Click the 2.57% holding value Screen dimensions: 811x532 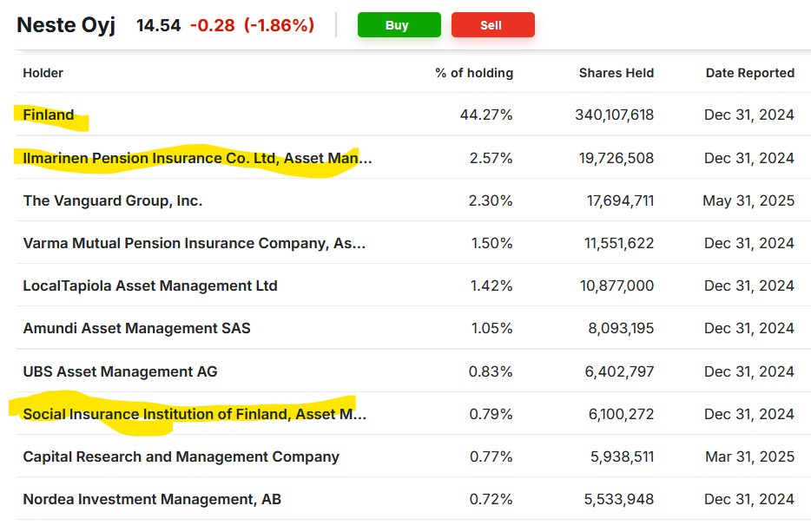pos(491,158)
